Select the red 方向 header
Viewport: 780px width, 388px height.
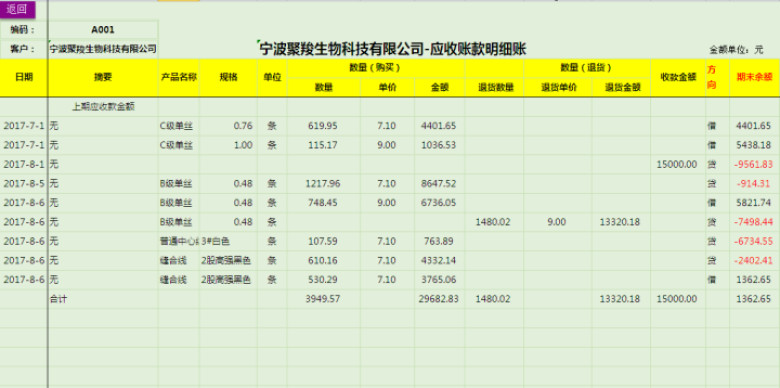(x=717, y=78)
